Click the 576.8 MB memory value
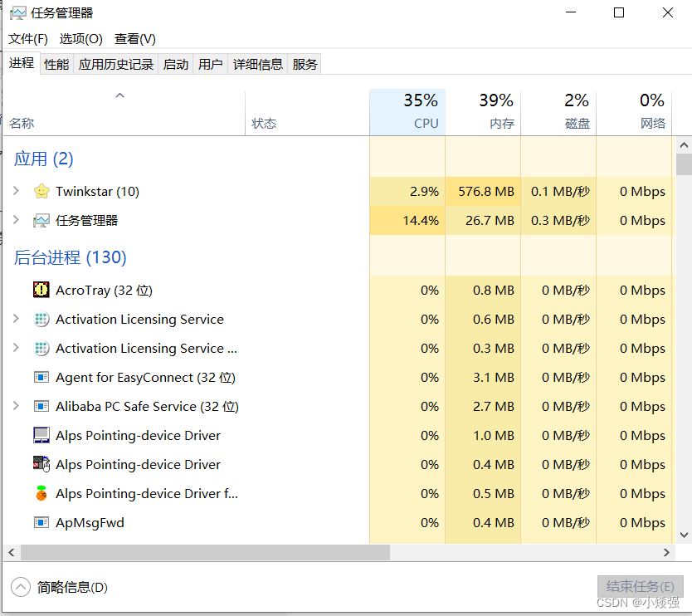Screen dimensions: 692x616 [x=486, y=191]
